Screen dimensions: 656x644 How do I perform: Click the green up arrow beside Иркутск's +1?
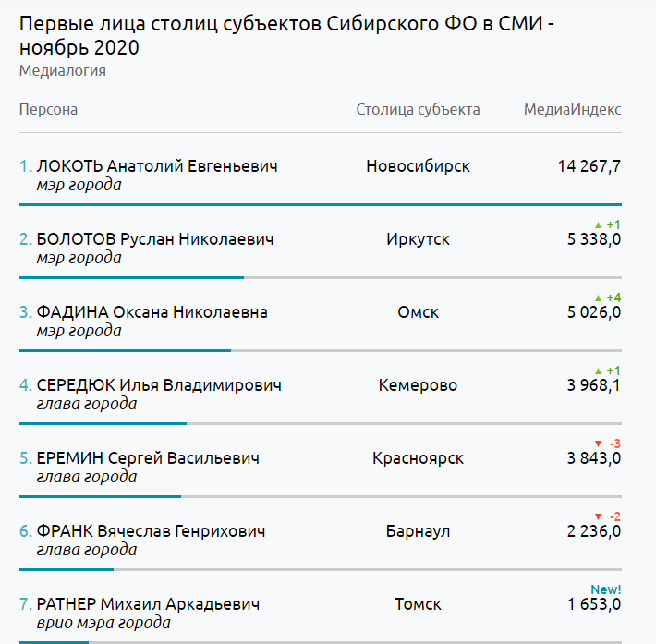(x=598, y=225)
